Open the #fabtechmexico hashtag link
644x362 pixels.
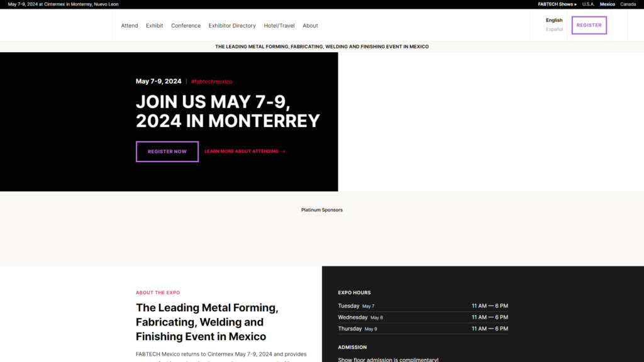pyautogui.click(x=211, y=82)
